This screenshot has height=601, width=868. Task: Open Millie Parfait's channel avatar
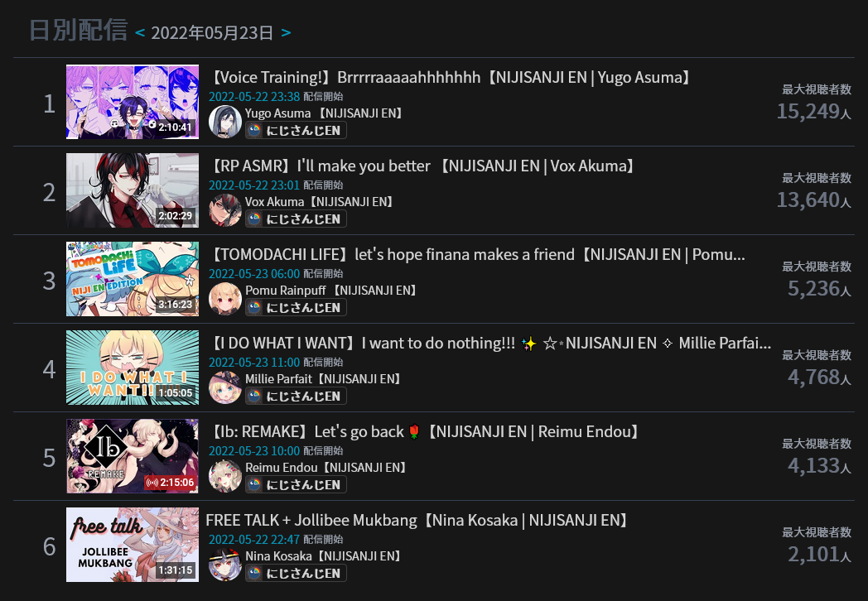click(x=225, y=387)
